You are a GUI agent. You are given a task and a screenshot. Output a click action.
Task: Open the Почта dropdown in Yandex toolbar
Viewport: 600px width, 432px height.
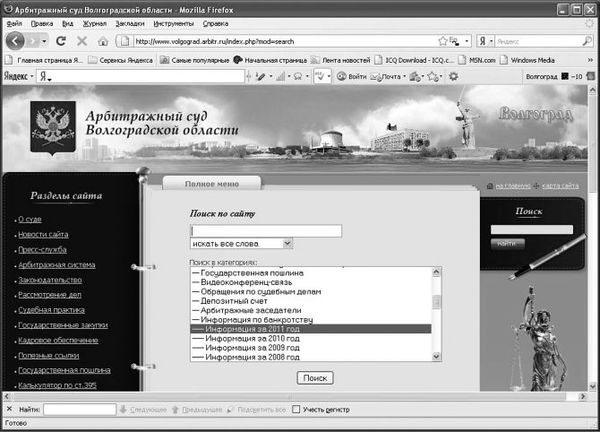point(405,76)
